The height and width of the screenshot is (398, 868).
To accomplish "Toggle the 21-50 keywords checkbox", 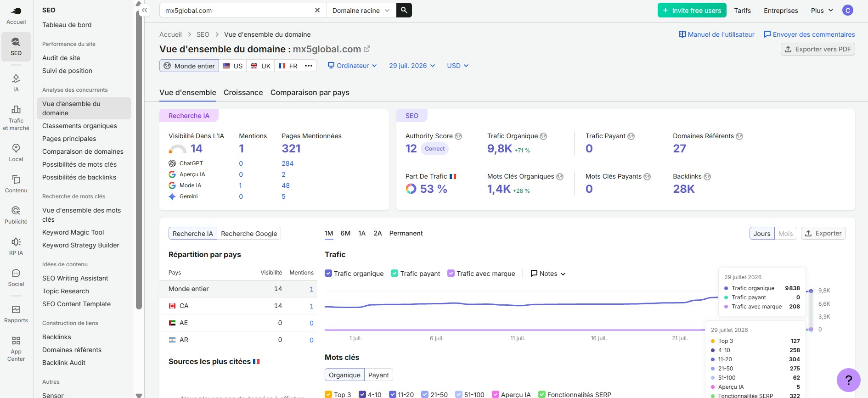I will point(425,394).
